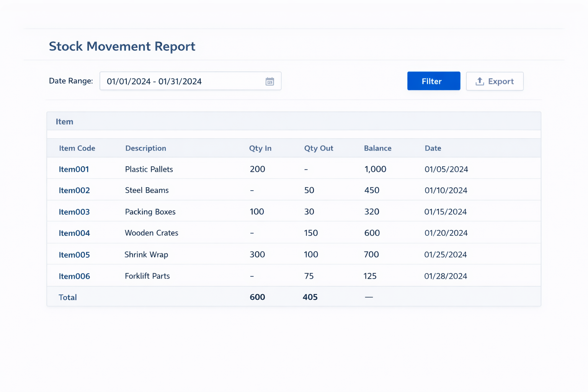The height and width of the screenshot is (392, 588).
Task: Click the Stock Movement Report title
Action: 122,46
